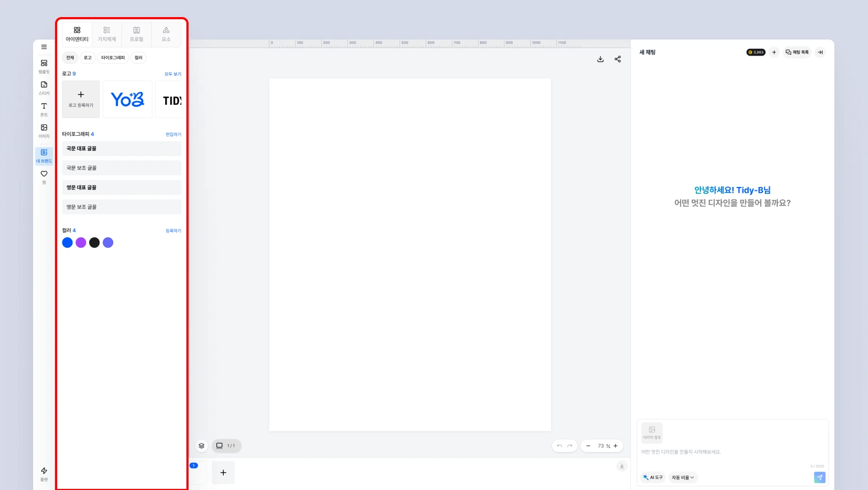Viewport: 868px width, 490px height.
Task: Select the 영문 대표 글꼴 row
Action: coord(122,188)
